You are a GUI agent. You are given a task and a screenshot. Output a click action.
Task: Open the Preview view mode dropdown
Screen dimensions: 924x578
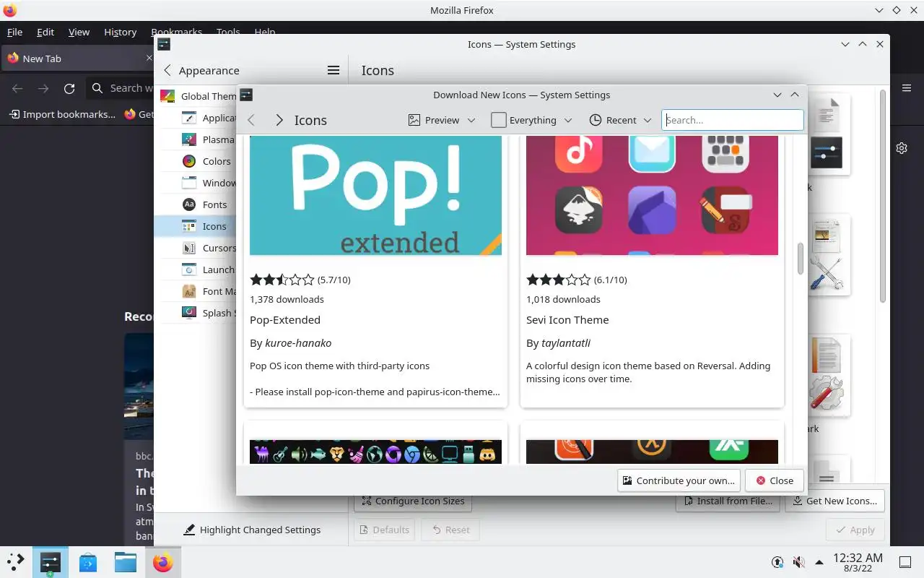pyautogui.click(x=442, y=120)
